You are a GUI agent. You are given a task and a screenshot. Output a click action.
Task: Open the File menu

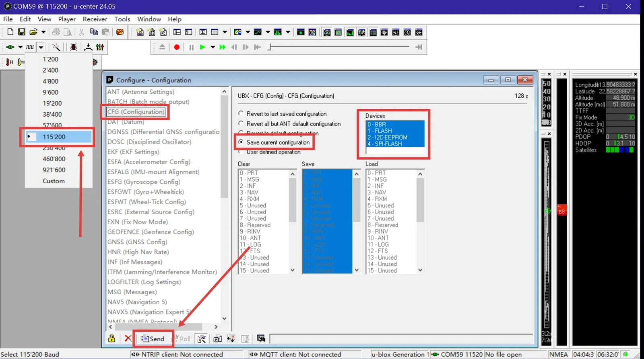click(x=8, y=19)
